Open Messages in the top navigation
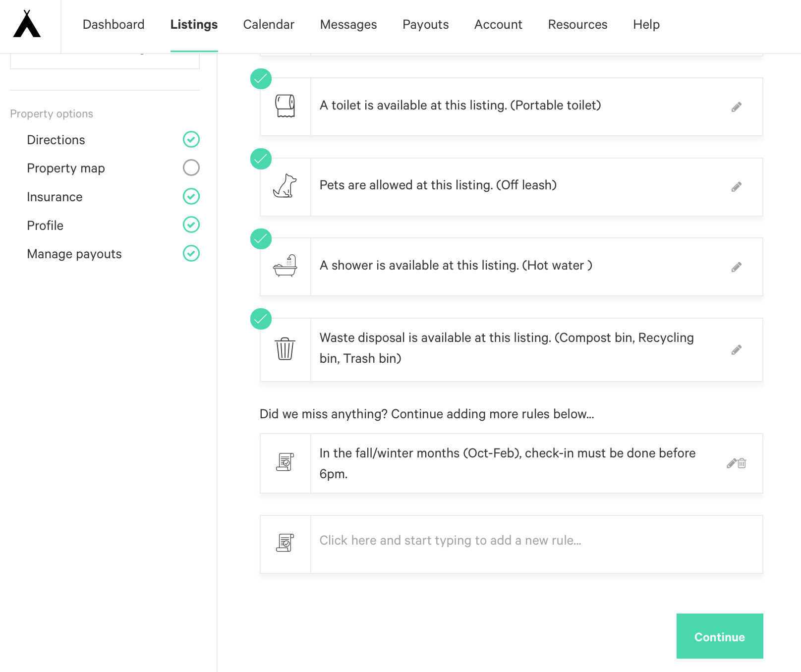 tap(348, 24)
